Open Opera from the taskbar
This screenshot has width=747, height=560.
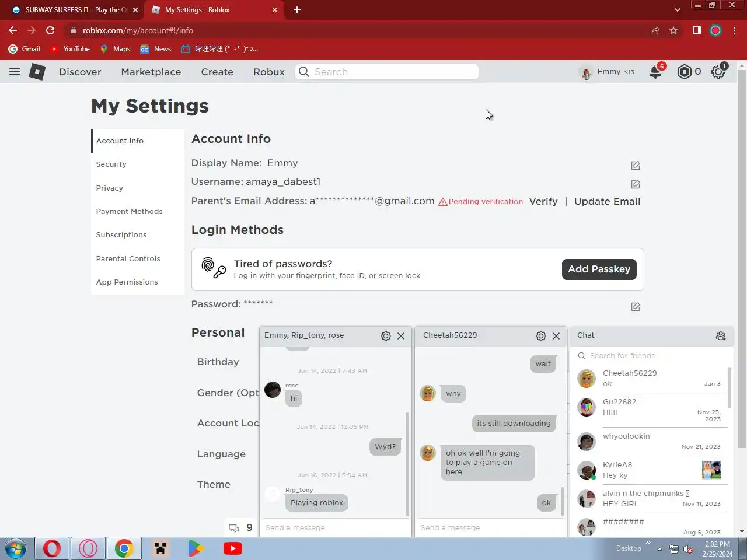(x=52, y=548)
